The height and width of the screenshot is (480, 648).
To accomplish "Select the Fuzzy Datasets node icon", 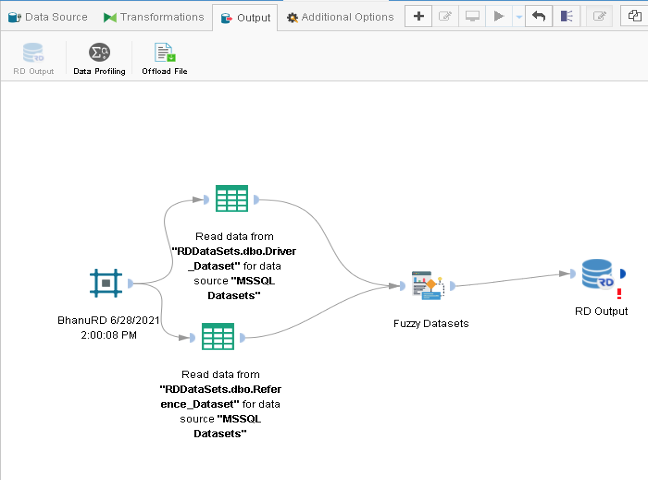I will pyautogui.click(x=428, y=285).
